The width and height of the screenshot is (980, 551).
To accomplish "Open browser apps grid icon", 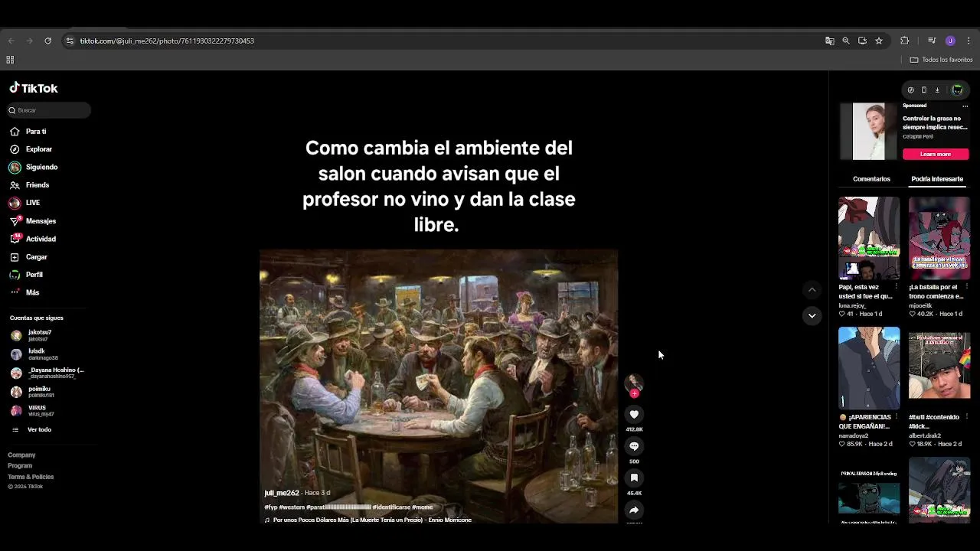I will coord(10,60).
